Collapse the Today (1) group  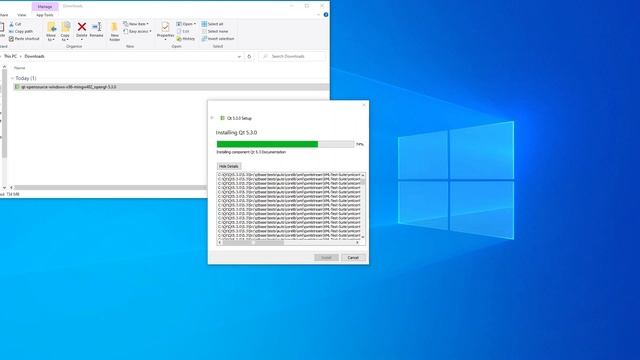pyautogui.click(x=12, y=78)
